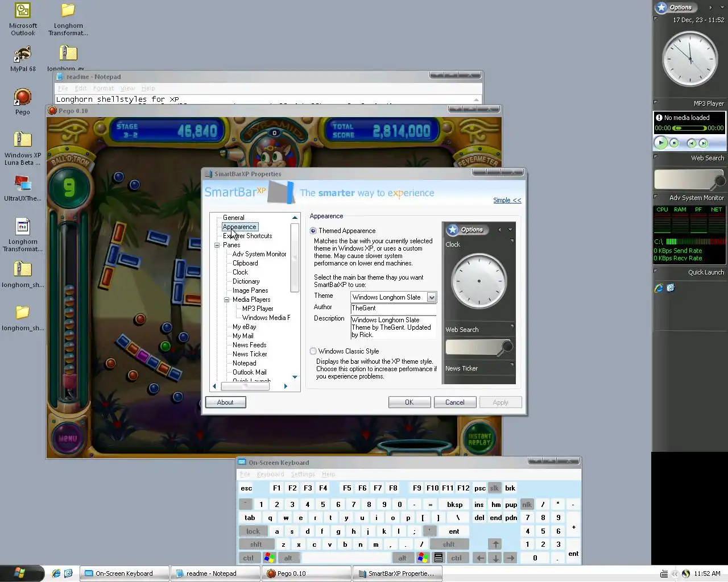The height and width of the screenshot is (582, 728).
Task: Toggle left ctrl key on On-Screen Keyboard
Action: (249, 558)
